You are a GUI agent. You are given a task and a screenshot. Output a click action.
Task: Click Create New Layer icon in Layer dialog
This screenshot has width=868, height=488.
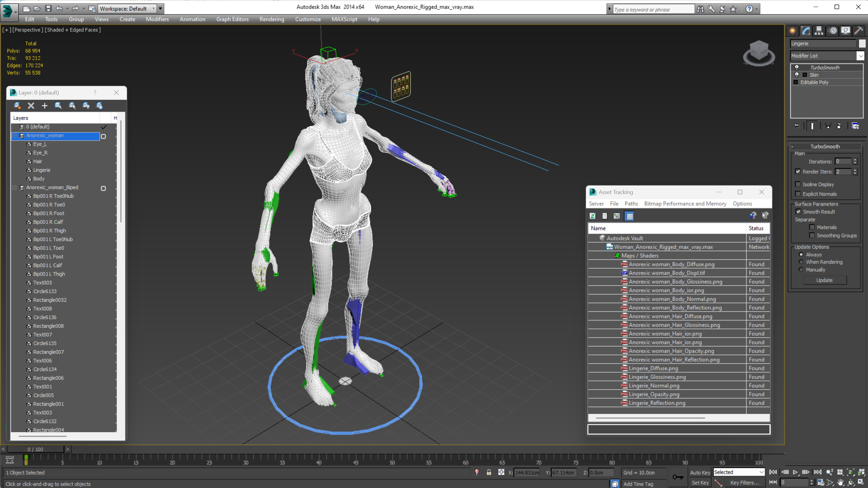[x=17, y=106]
